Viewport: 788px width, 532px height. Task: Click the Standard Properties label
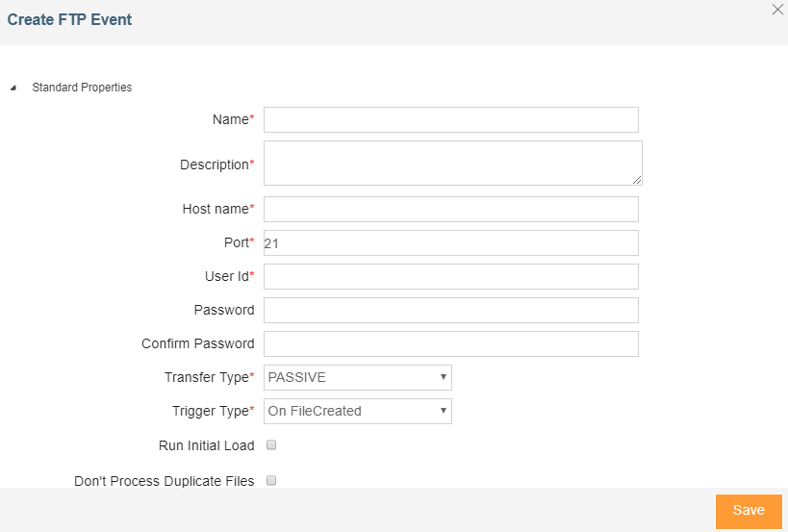point(82,88)
